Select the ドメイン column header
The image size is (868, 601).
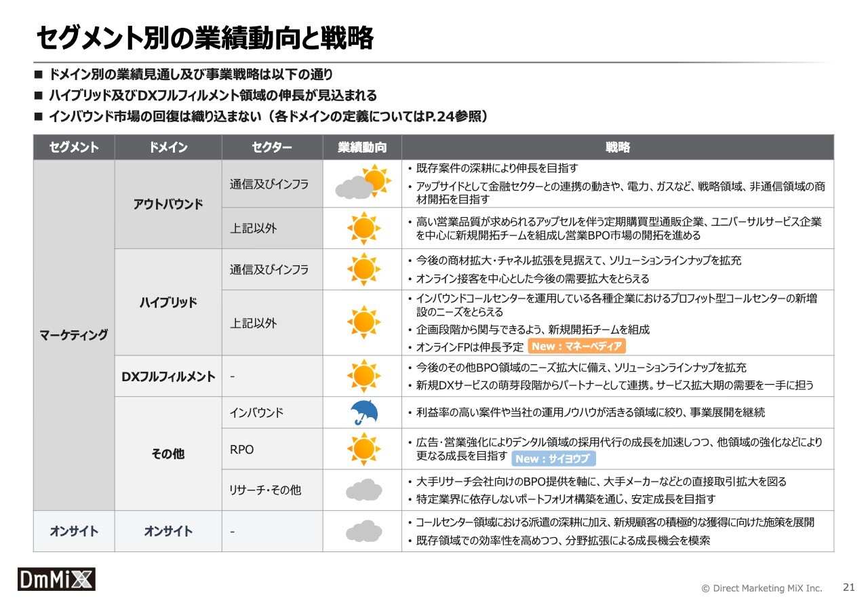[168, 147]
